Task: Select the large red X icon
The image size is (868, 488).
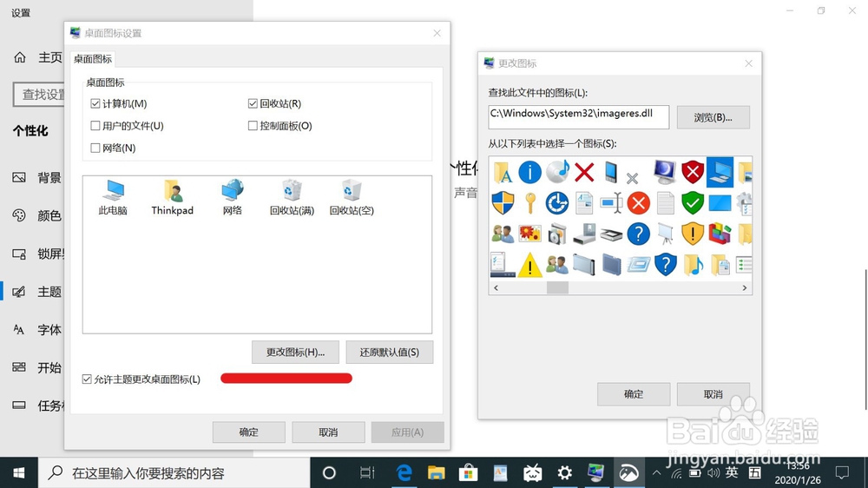Action: [x=584, y=172]
